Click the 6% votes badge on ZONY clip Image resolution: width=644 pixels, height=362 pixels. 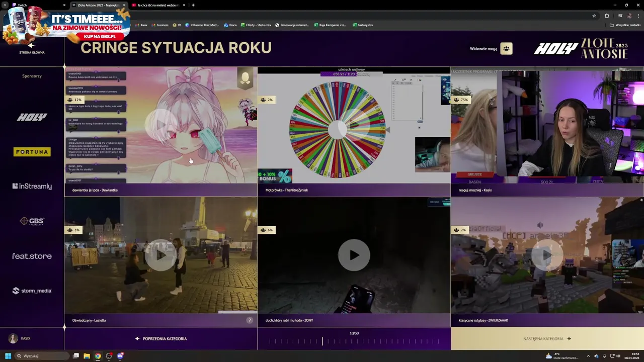tap(267, 230)
